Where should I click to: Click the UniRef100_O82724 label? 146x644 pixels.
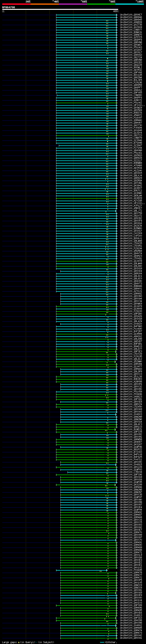pyautogui.click(x=131, y=58)
